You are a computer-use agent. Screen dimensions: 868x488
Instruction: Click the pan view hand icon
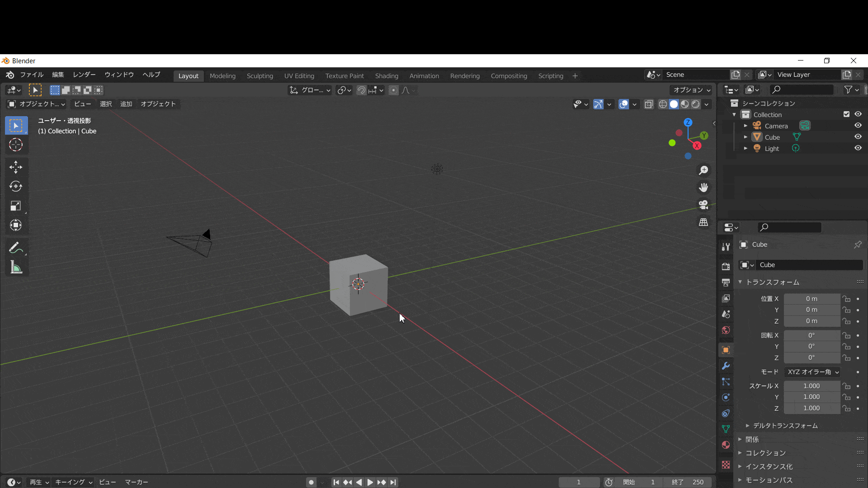coord(703,188)
